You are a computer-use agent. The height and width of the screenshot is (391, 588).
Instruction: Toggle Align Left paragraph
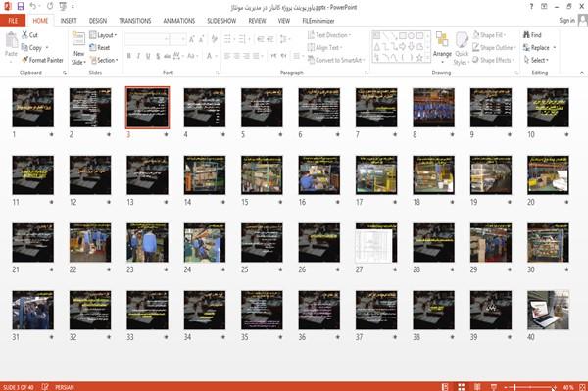tap(227, 56)
